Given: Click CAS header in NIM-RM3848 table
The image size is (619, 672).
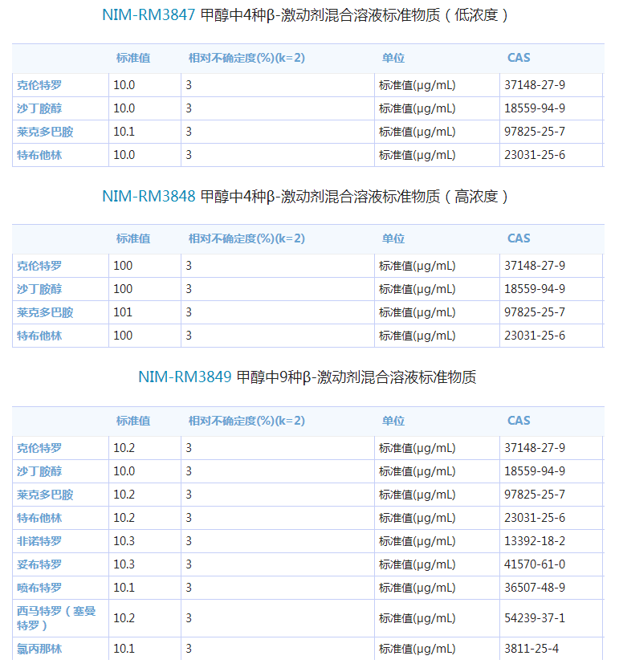Looking at the screenshot, I should pos(519,238).
